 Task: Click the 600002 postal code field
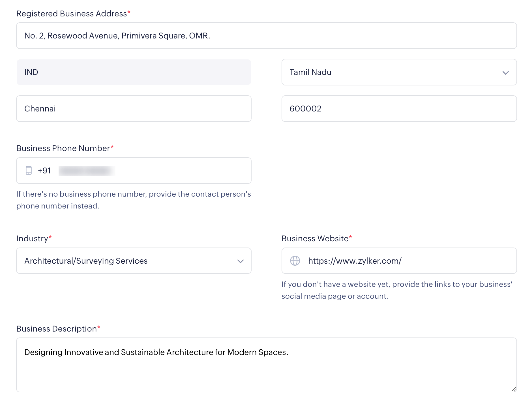click(x=399, y=109)
